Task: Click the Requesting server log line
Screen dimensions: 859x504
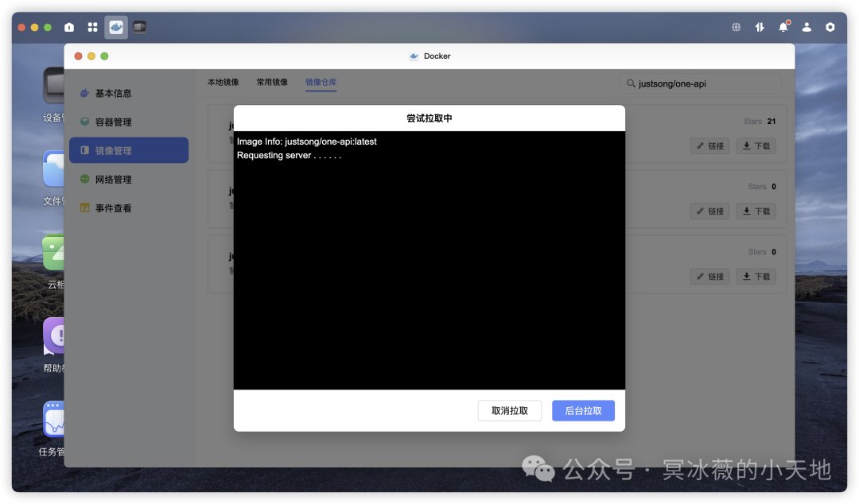Action: tap(290, 155)
